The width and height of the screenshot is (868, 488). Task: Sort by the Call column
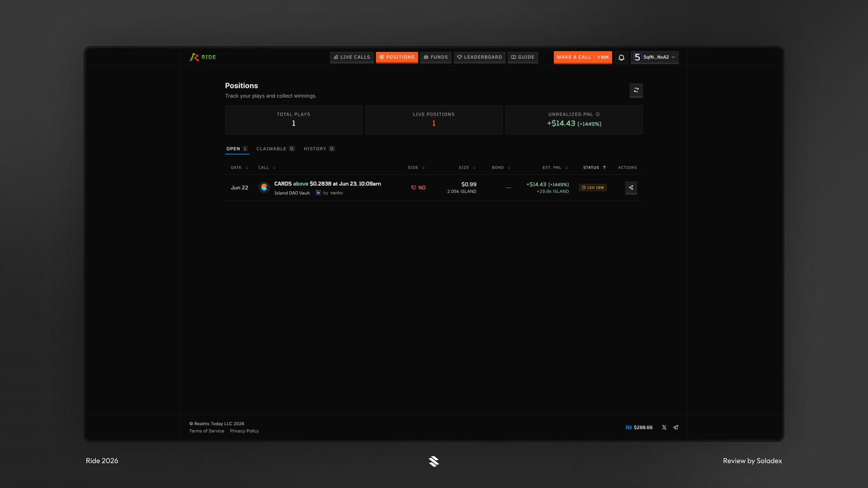267,168
